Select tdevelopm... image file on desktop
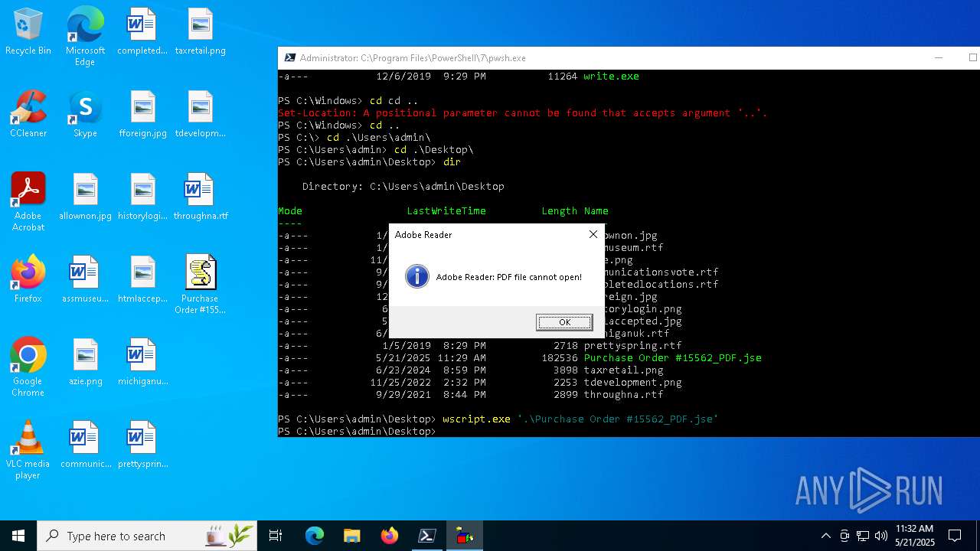The image size is (980, 551). [x=200, y=115]
